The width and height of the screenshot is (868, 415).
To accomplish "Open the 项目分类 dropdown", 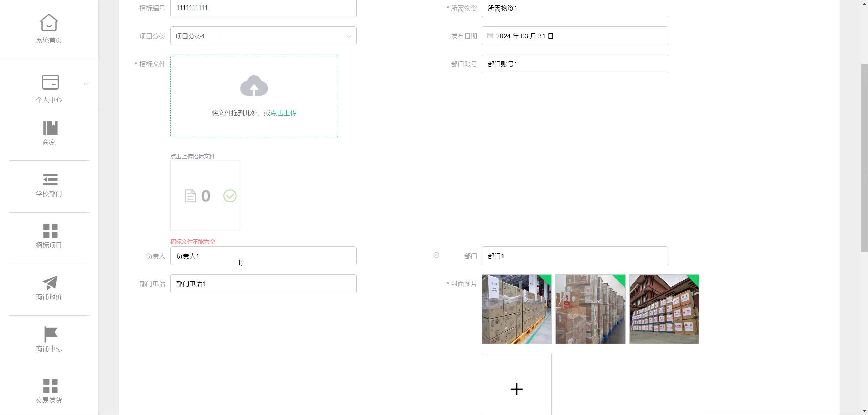I will point(263,36).
